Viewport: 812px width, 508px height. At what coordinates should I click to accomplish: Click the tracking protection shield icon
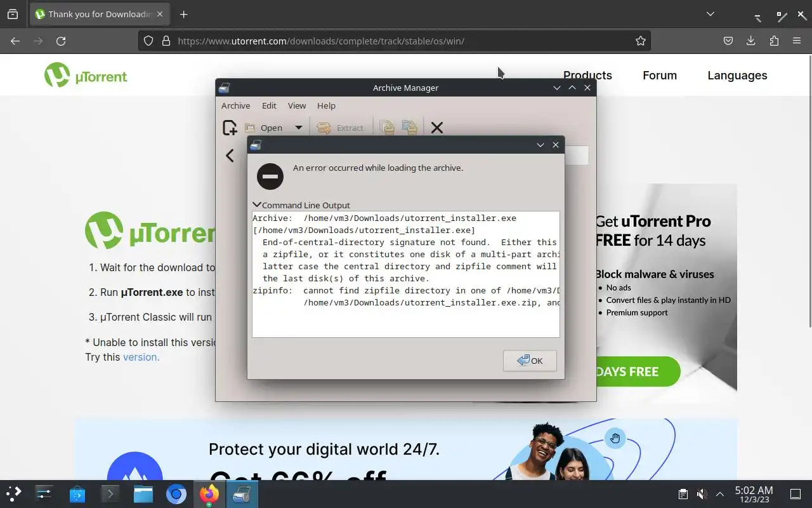pos(148,41)
